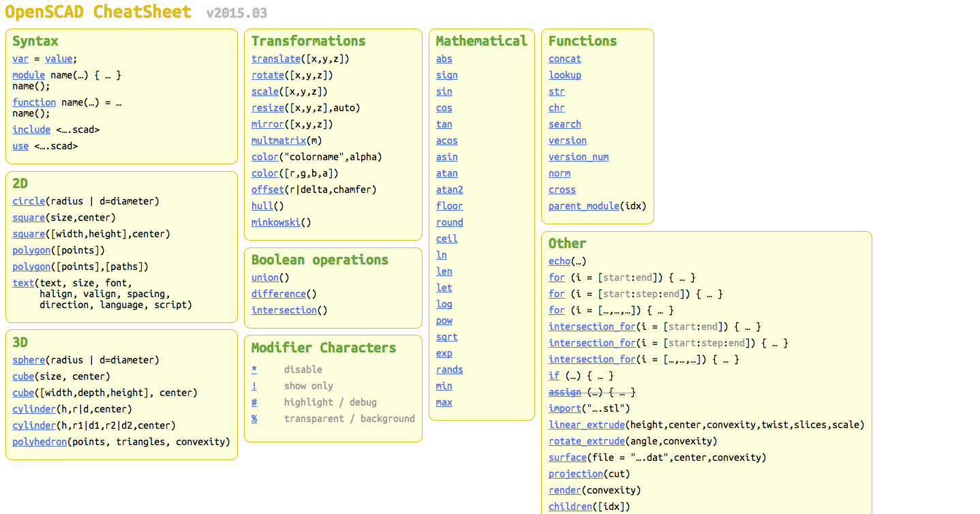Open the 'render' link

click(x=565, y=490)
